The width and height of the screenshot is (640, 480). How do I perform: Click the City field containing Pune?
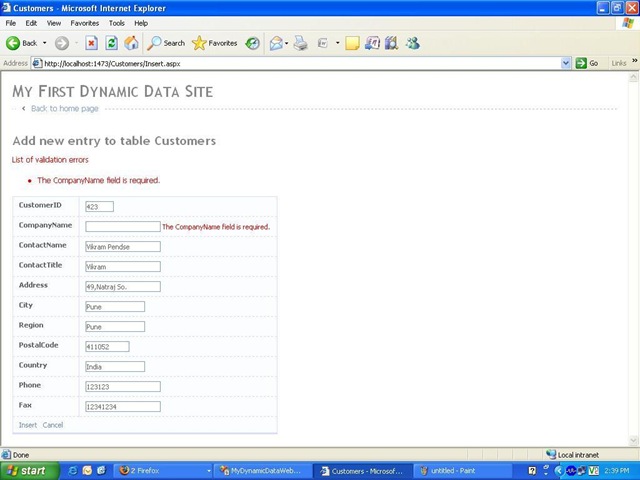(115, 307)
